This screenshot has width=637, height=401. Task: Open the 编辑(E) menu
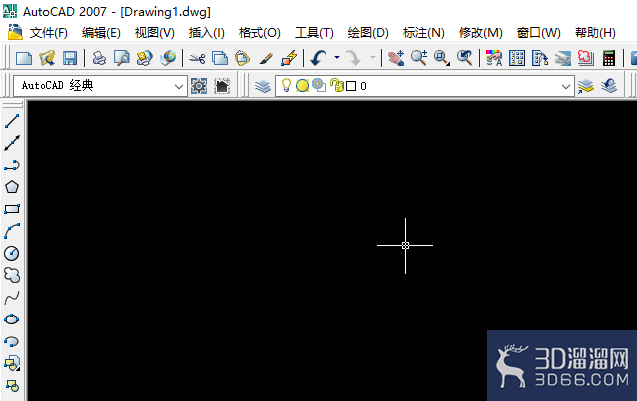click(101, 33)
